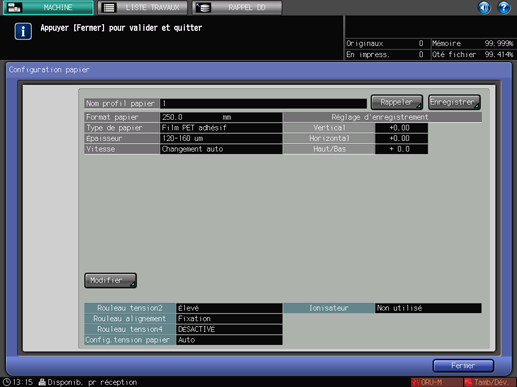Click the Enregistrer button
This screenshot has width=517, height=387.
point(454,102)
